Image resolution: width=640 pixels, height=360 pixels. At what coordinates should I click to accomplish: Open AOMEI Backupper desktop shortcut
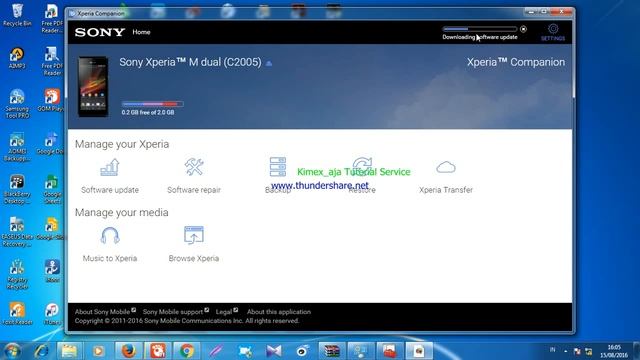(x=17, y=147)
